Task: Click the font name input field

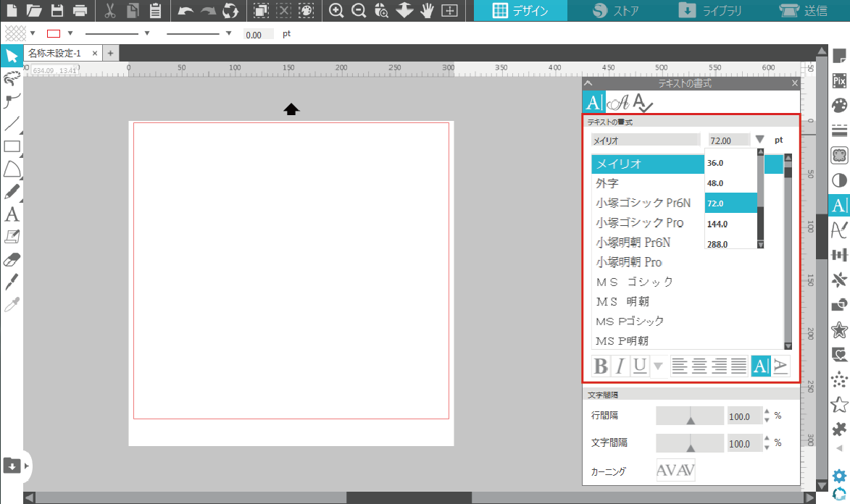Action: pyautogui.click(x=645, y=140)
